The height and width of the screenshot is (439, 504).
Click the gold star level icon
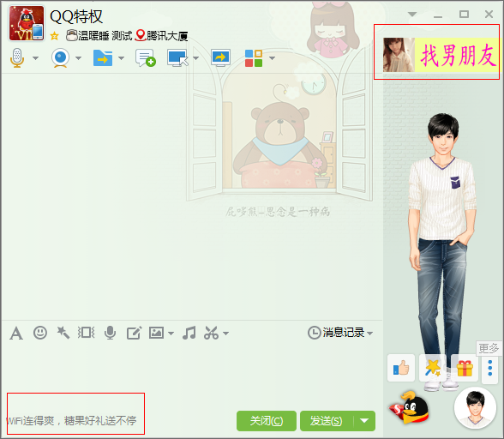pos(54,36)
